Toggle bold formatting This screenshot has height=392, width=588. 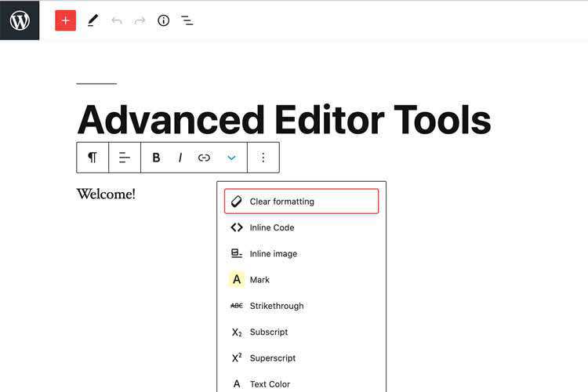click(156, 158)
